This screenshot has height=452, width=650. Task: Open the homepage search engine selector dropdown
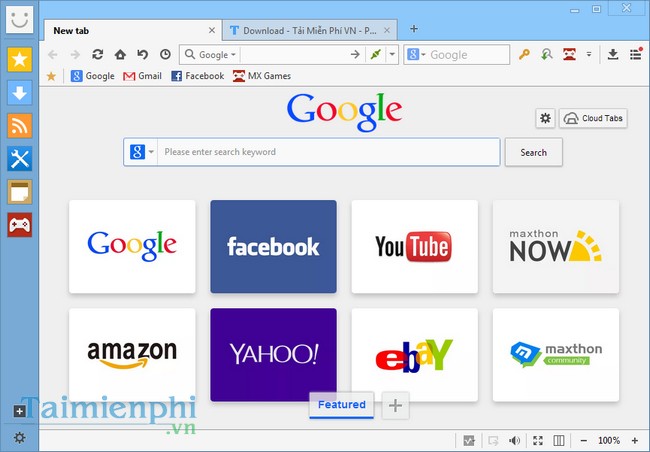[x=141, y=152]
